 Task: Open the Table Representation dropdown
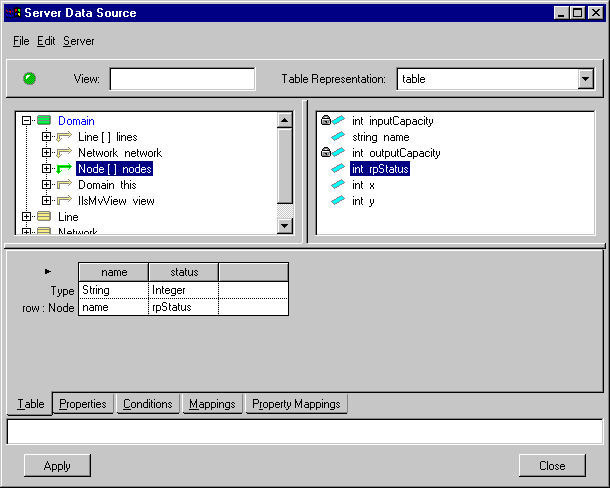pyautogui.click(x=585, y=79)
